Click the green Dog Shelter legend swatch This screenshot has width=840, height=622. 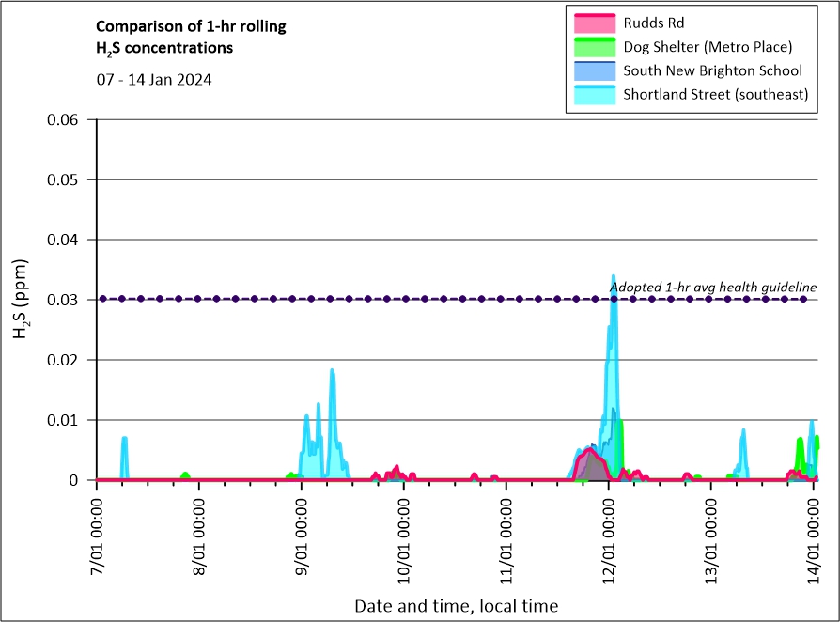point(594,47)
